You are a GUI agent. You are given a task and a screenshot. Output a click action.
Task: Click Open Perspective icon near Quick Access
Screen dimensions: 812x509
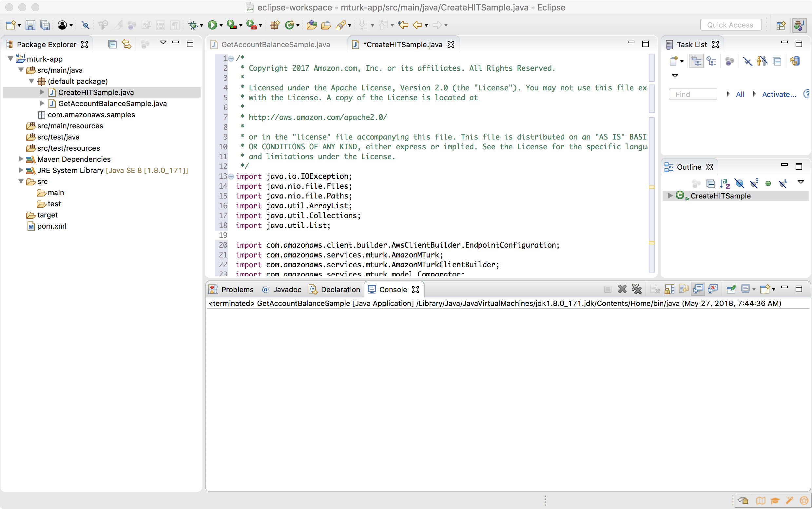click(x=781, y=25)
